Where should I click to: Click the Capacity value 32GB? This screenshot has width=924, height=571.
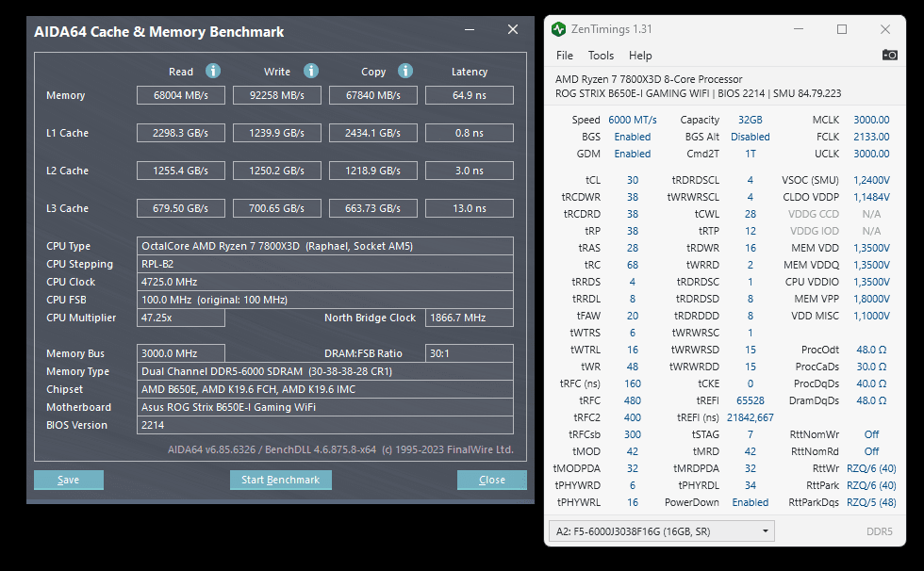(751, 120)
